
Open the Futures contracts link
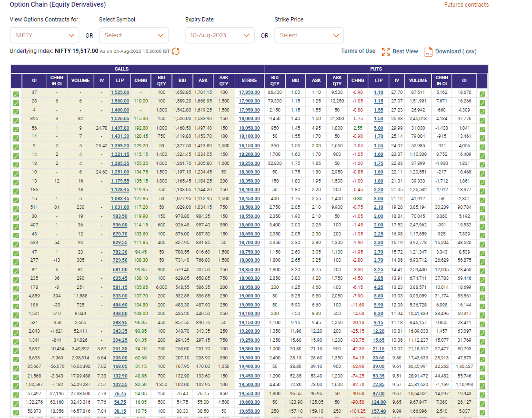466,5
